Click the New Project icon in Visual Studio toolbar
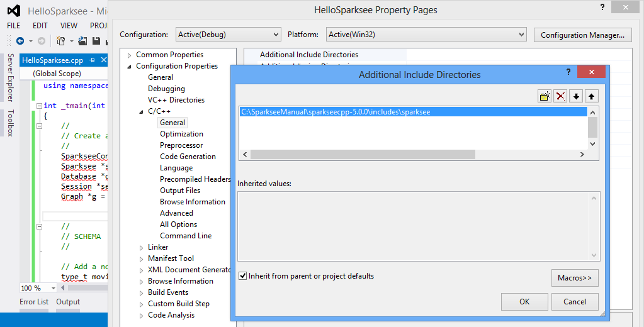This screenshot has height=327, width=644. tap(61, 41)
